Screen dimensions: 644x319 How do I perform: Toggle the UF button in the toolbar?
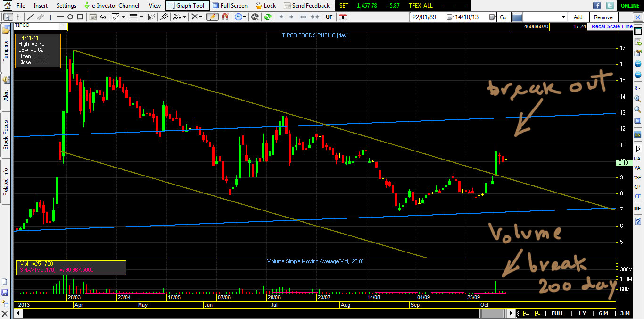click(329, 17)
